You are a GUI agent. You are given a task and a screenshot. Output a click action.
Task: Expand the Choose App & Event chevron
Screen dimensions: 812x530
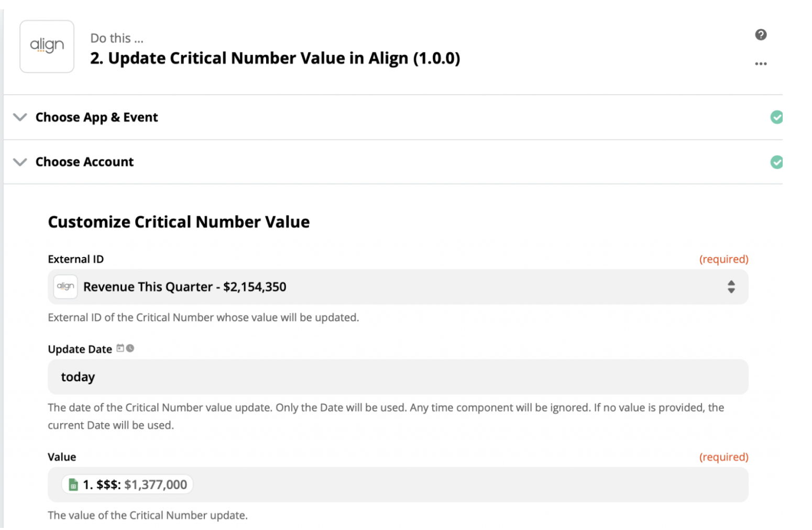point(20,117)
